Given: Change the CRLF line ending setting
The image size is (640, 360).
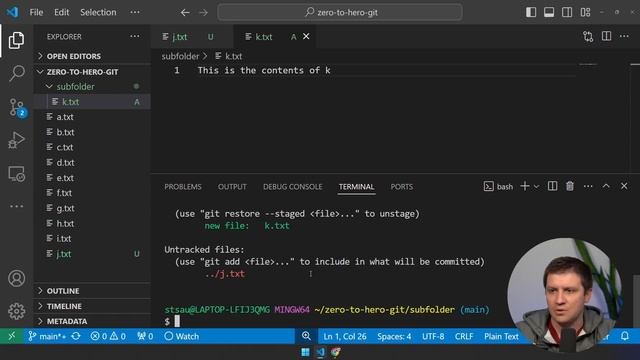Looking at the screenshot, I should [464, 336].
